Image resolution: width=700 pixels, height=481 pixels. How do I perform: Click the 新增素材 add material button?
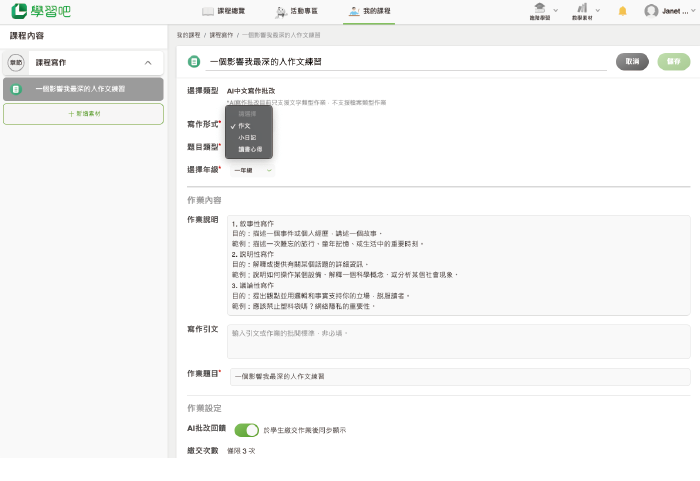pos(83,114)
